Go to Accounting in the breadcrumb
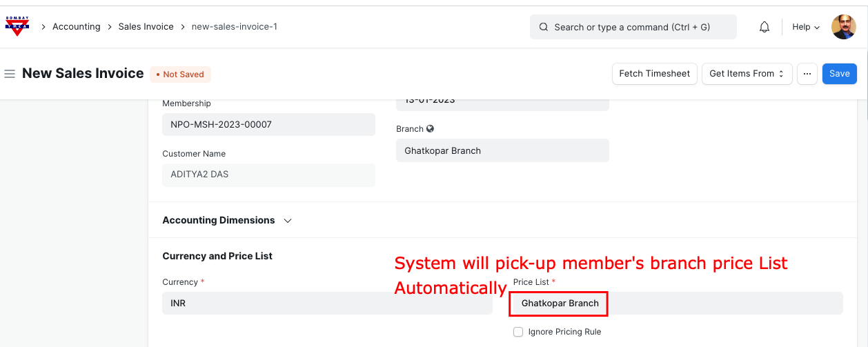Viewport: 868px width, 347px height. (x=76, y=27)
